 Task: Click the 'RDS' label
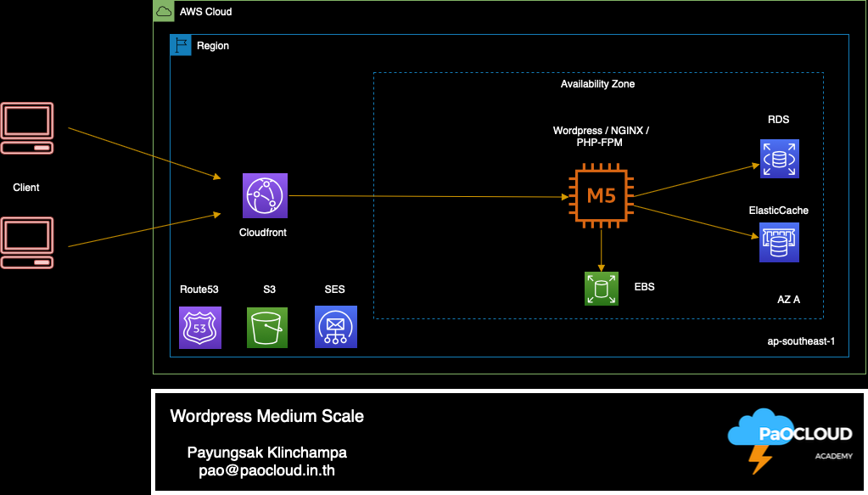click(x=778, y=120)
